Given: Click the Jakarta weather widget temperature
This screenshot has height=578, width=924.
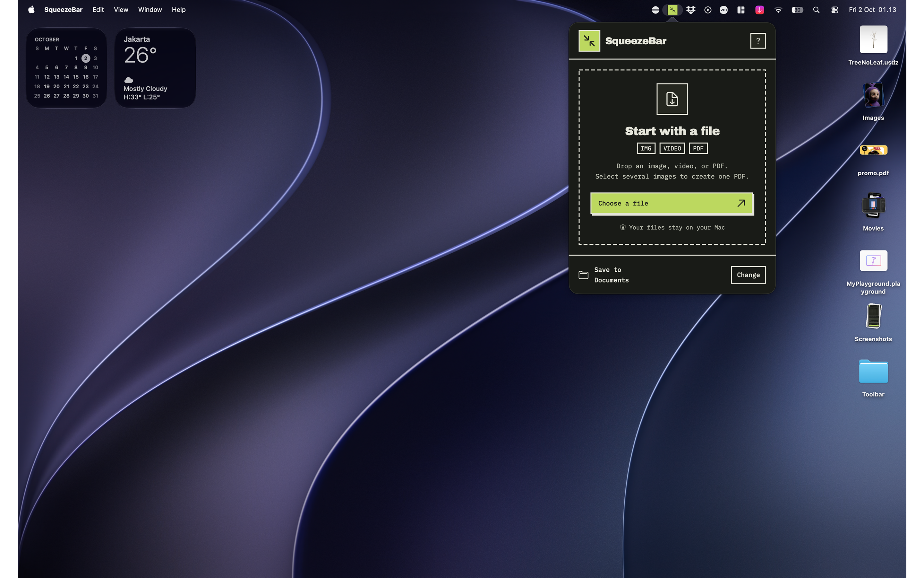Looking at the screenshot, I should tap(140, 55).
